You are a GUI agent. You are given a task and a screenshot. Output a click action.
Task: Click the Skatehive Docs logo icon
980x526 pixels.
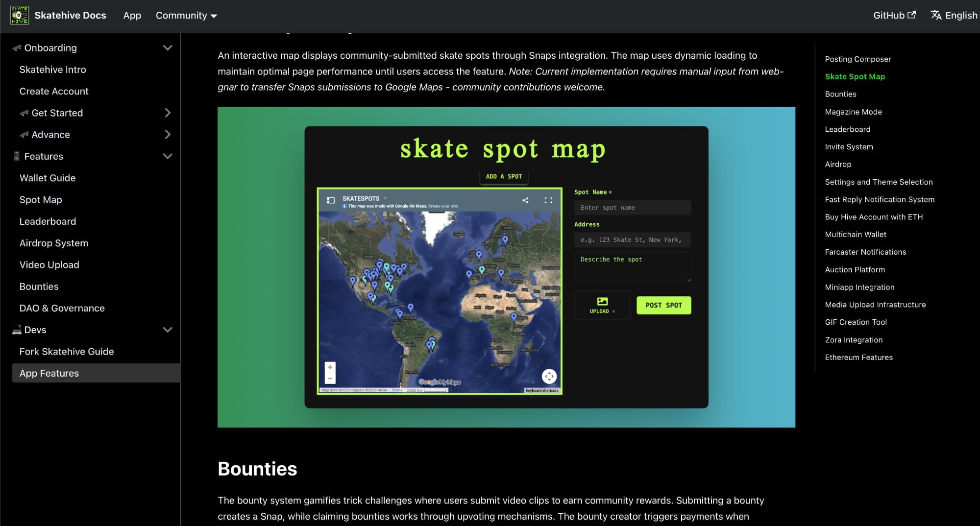(20, 15)
